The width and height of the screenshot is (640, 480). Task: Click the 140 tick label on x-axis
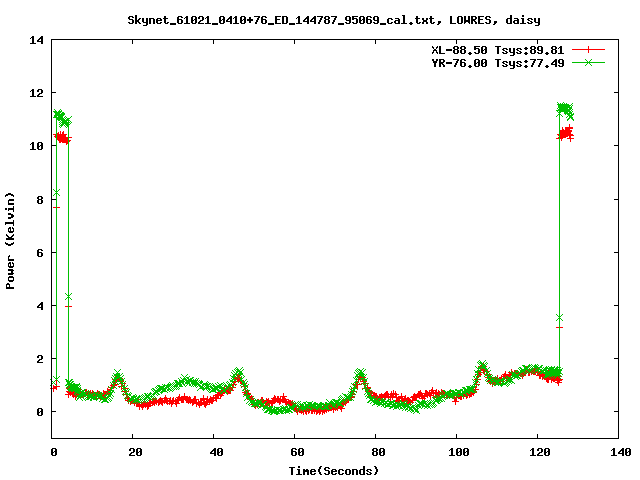click(618, 453)
